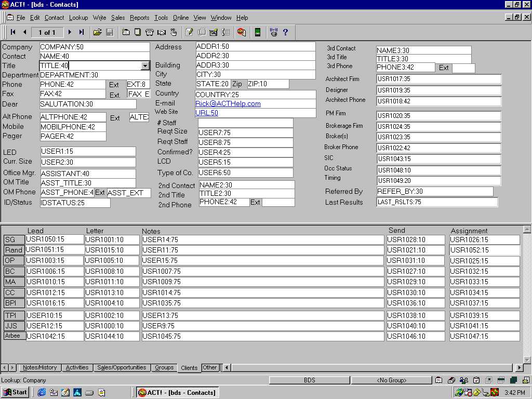The image size is (532, 399).
Task: Open the File menu
Action: 21,18
